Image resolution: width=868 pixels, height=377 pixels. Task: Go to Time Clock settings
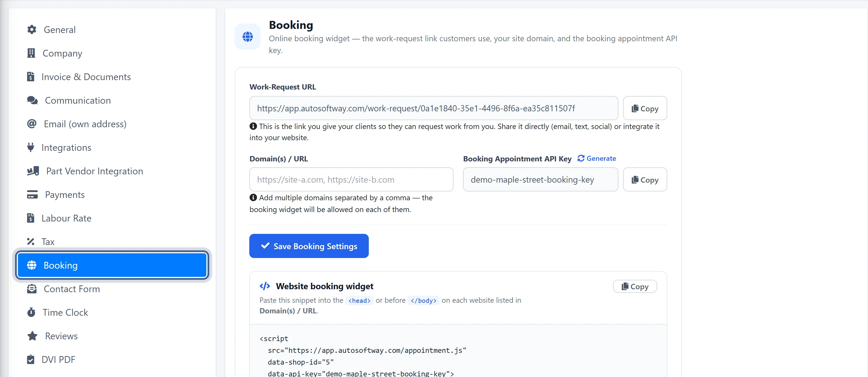click(112, 312)
